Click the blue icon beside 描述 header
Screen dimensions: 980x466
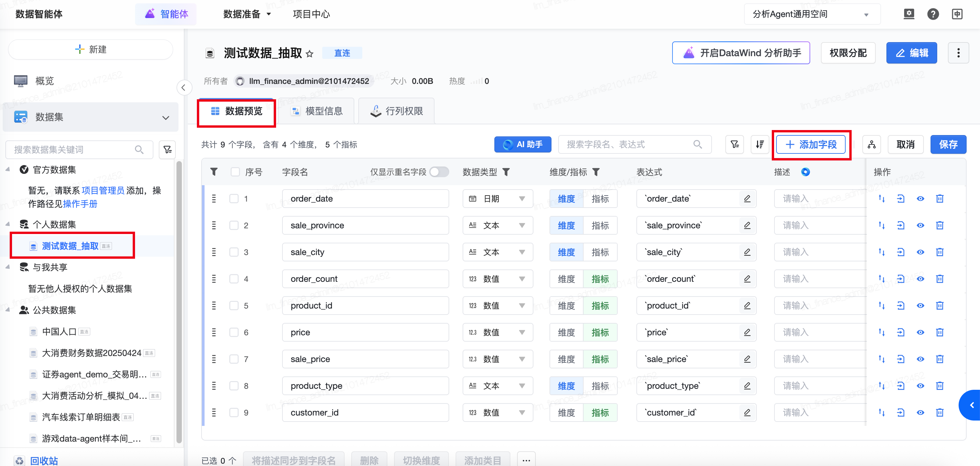[806, 172]
